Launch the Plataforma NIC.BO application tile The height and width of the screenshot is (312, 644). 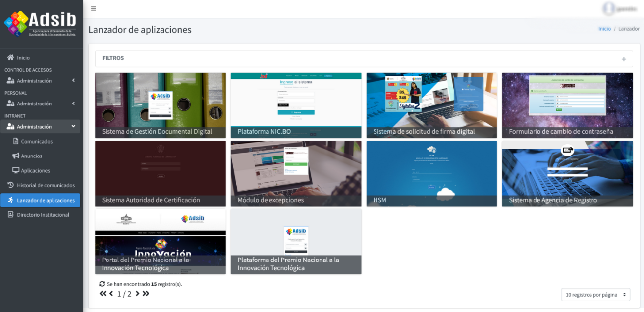296,105
